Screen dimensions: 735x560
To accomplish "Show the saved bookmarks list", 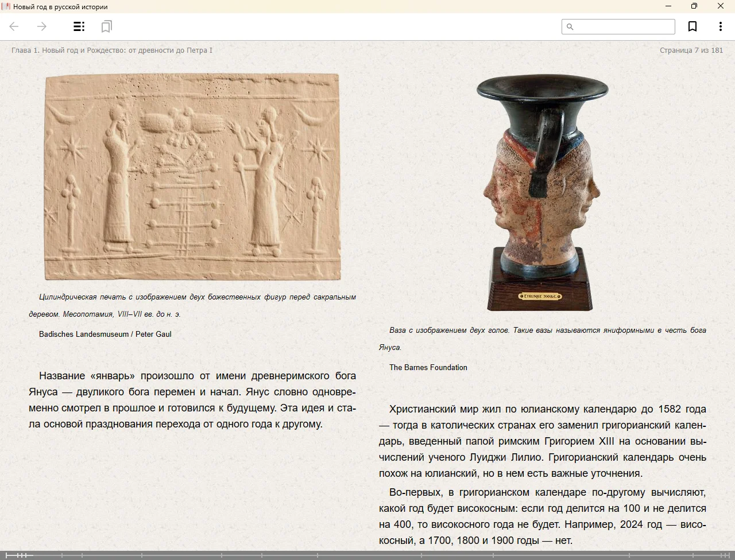I will (x=106, y=26).
